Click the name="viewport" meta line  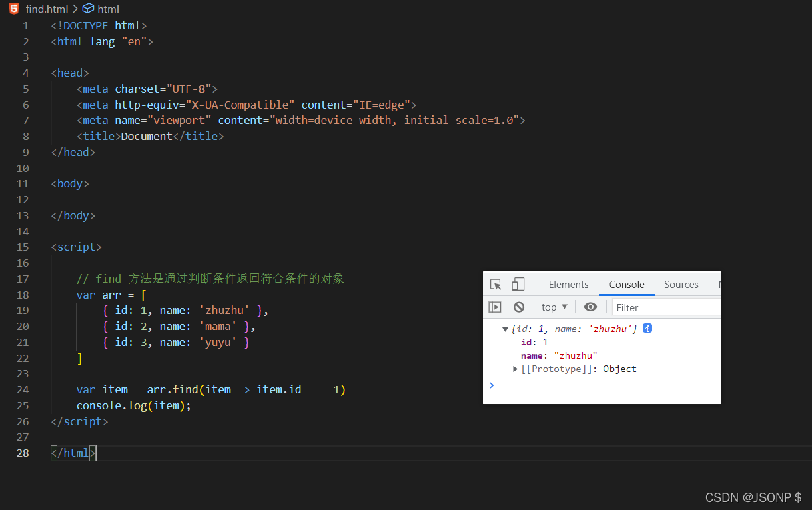point(301,121)
